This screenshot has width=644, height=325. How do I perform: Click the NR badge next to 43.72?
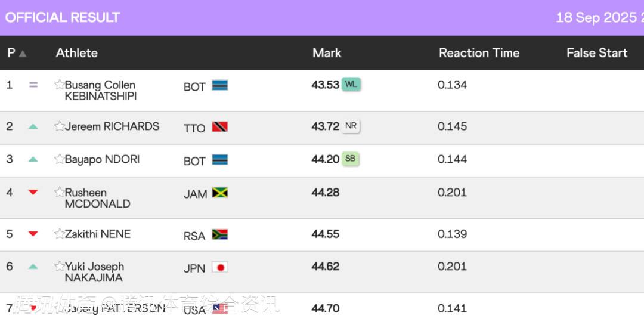click(351, 126)
